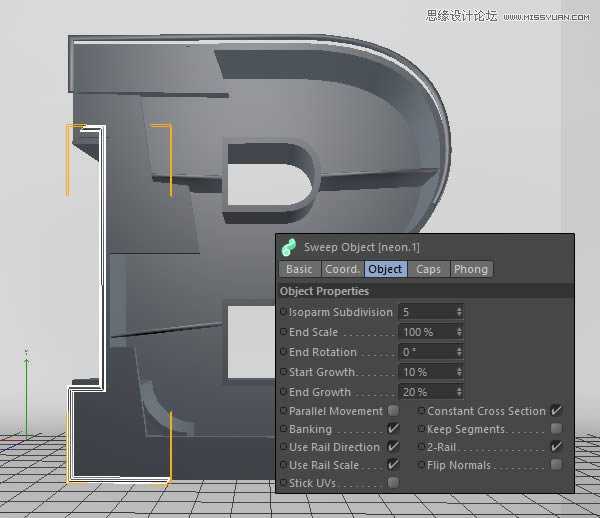The height and width of the screenshot is (518, 600).
Task: Click the green Sweep Object icon
Action: pyautogui.click(x=289, y=247)
